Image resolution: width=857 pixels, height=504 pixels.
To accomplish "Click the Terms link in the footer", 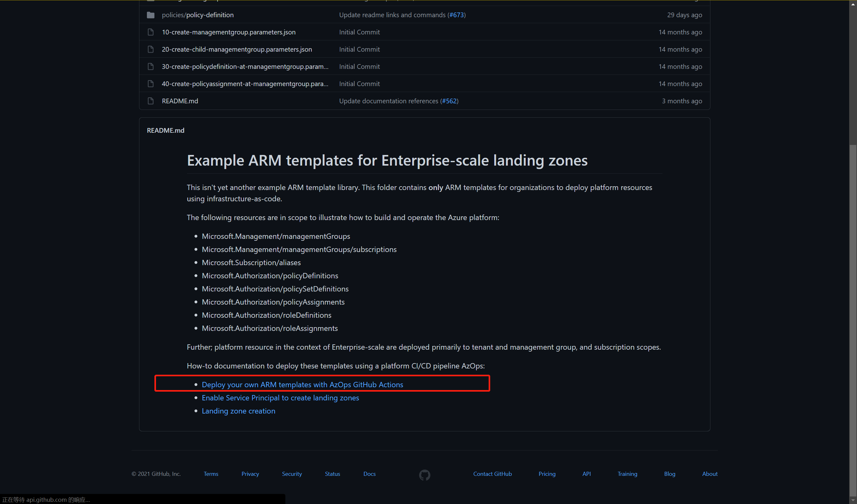I will [x=211, y=474].
